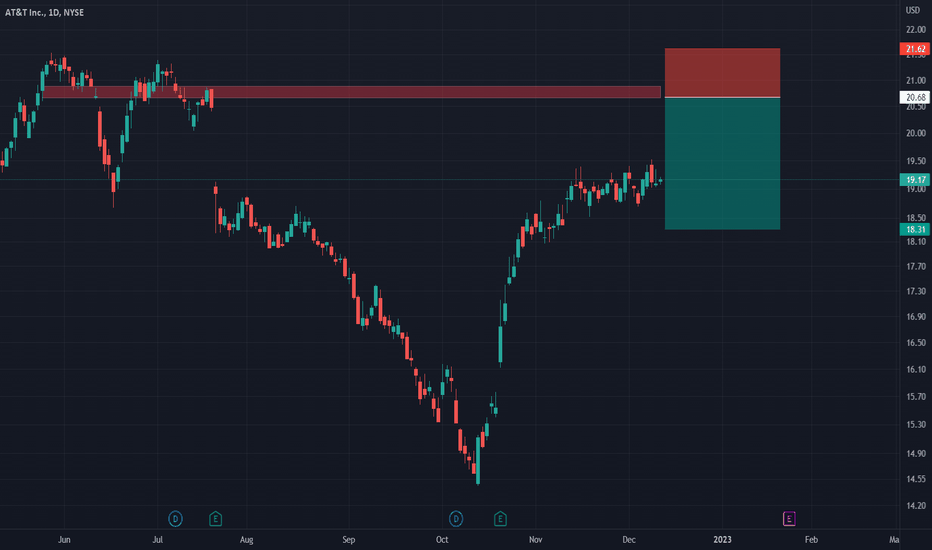The image size is (932, 550).
Task: Click the 2023 label on time axis
Action: [x=722, y=540]
